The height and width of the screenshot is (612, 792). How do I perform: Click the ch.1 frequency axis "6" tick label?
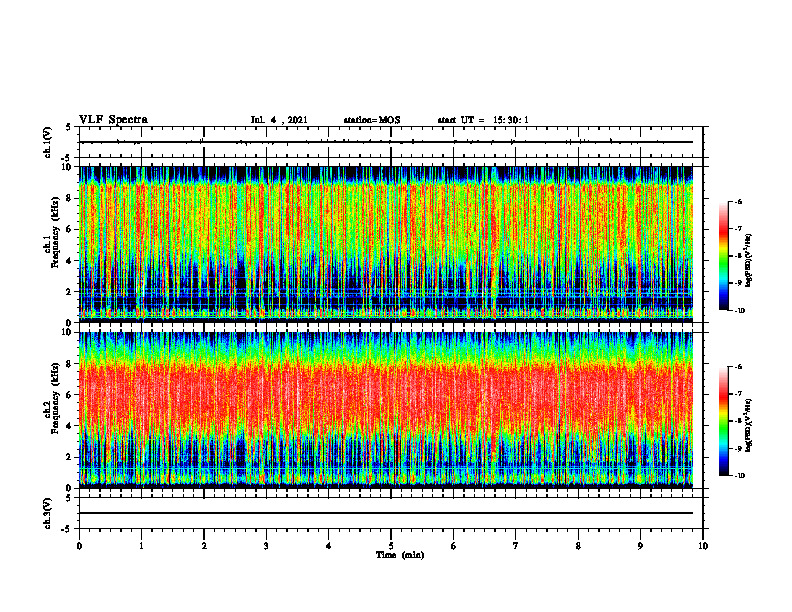coord(70,229)
